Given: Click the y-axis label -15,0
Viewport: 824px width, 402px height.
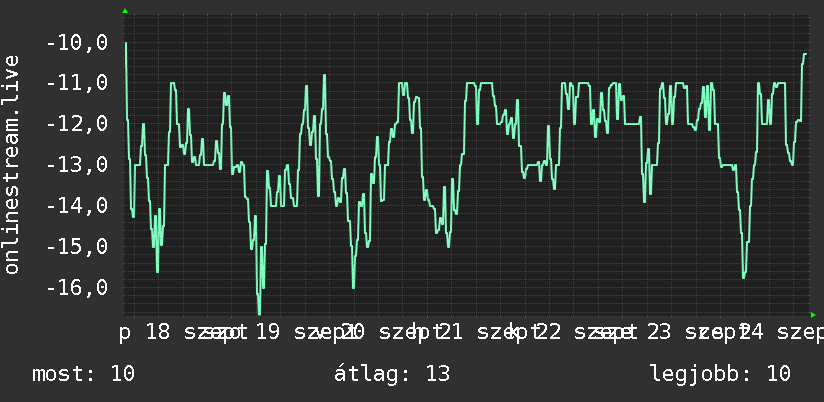Looking at the screenshot, I should 77,246.
